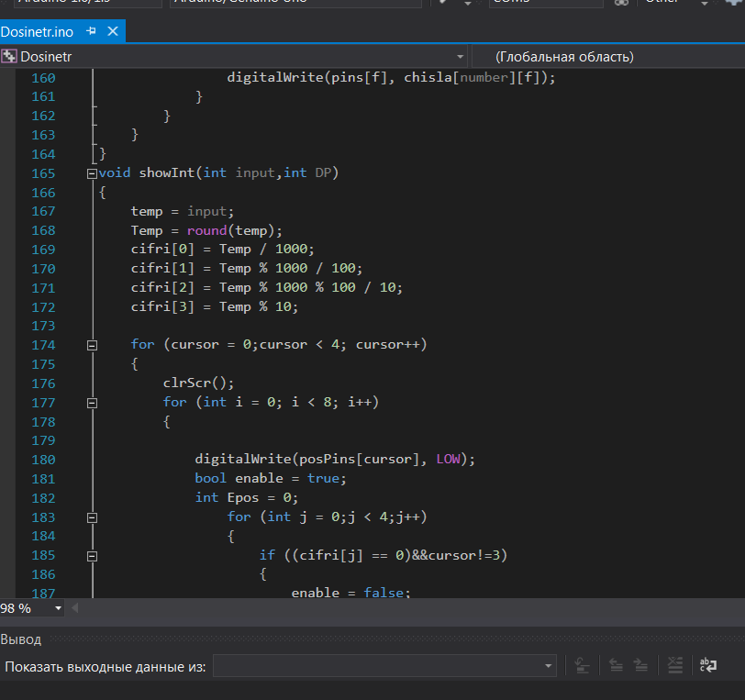Click the bool keyword on line 181
The width and height of the screenshot is (745, 700).
210,478
